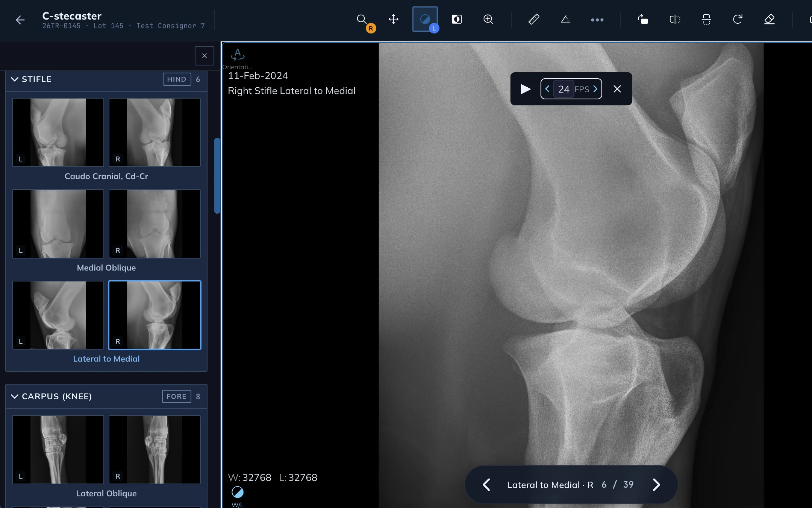The width and height of the screenshot is (812, 508).
Task: Click the 24 FPS value field
Action: (x=564, y=89)
